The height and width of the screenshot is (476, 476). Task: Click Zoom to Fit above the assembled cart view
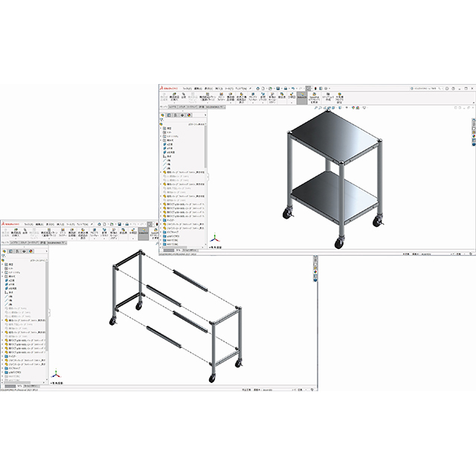pyautogui.click(x=315, y=108)
